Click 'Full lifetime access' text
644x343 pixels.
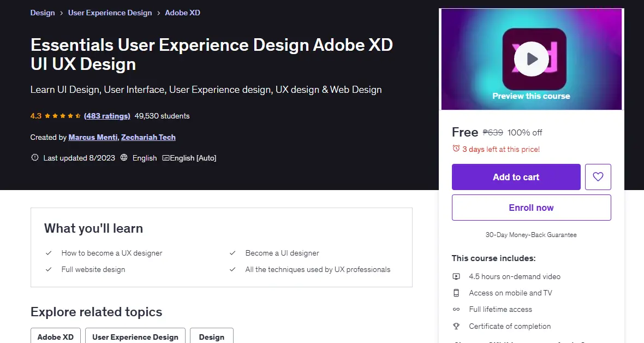pos(500,309)
